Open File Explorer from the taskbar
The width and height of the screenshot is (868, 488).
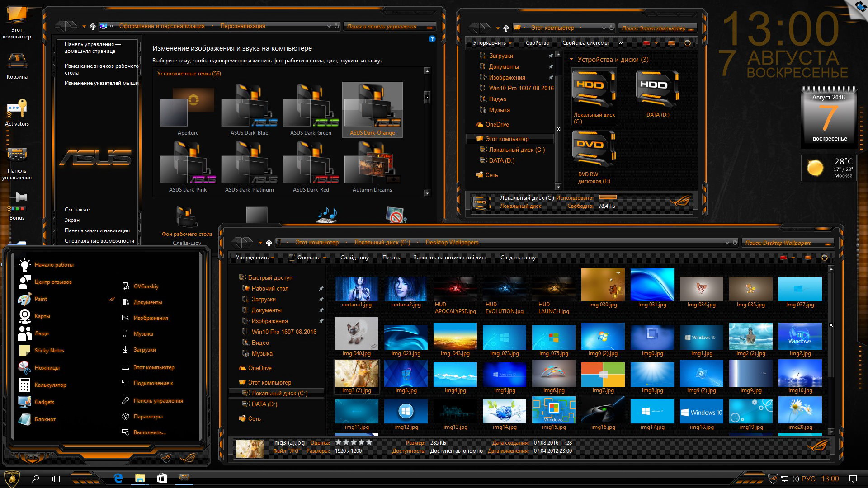point(140,478)
